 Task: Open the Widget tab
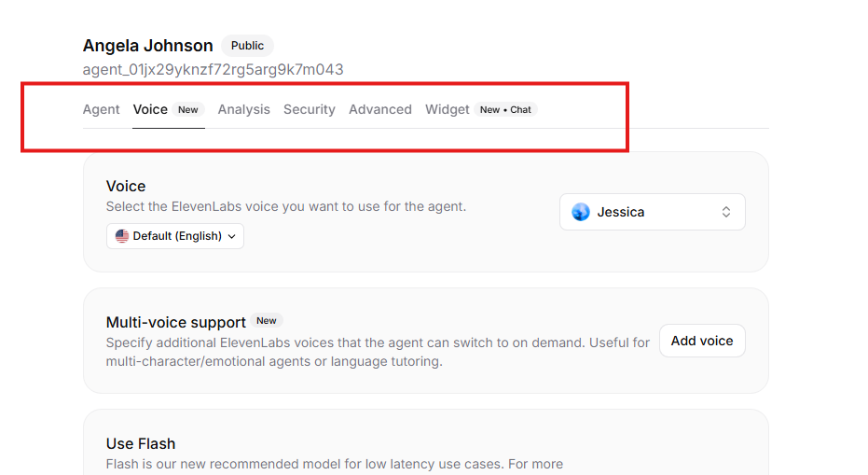click(448, 110)
